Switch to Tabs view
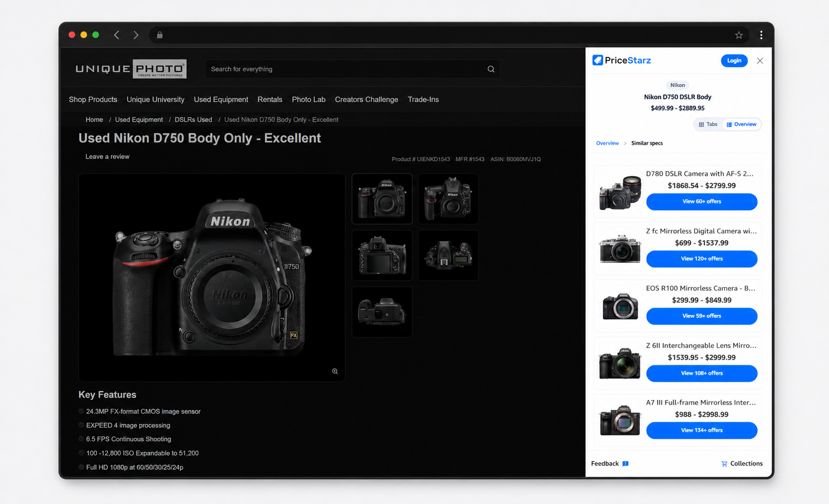The height and width of the screenshot is (504, 829). (708, 124)
